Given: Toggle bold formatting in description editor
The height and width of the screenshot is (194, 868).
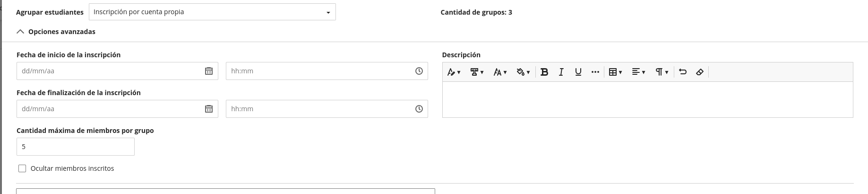Looking at the screenshot, I should click(544, 72).
